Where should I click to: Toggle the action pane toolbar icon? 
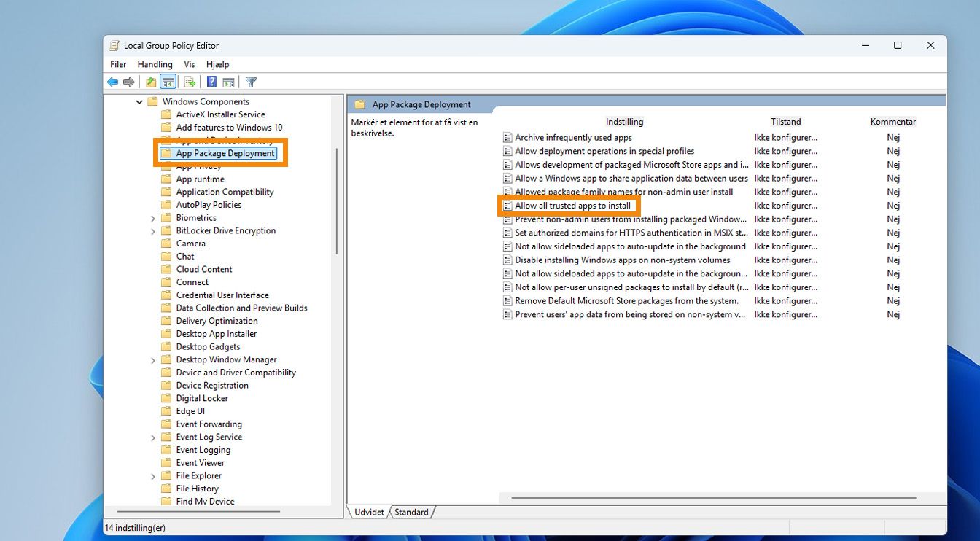tap(228, 82)
